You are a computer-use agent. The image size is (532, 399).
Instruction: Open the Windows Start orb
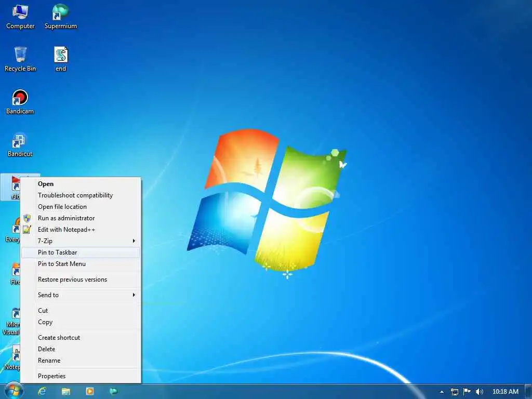[14, 391]
